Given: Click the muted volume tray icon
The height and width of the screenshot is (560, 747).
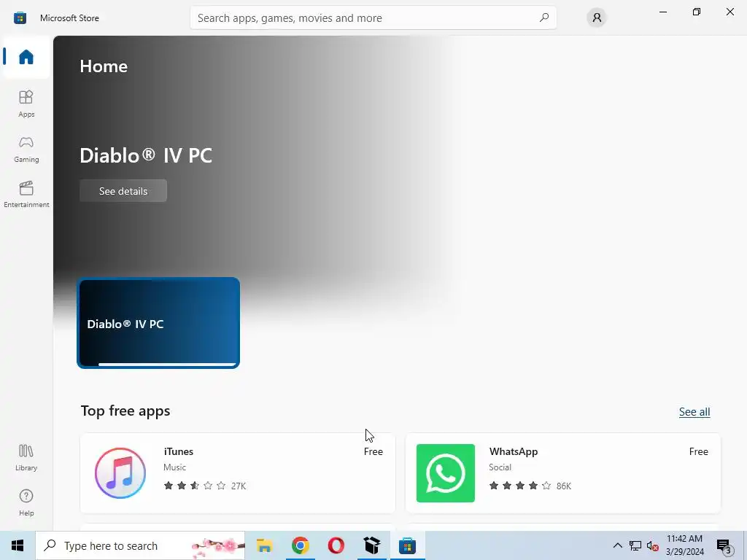Looking at the screenshot, I should click(x=652, y=545).
